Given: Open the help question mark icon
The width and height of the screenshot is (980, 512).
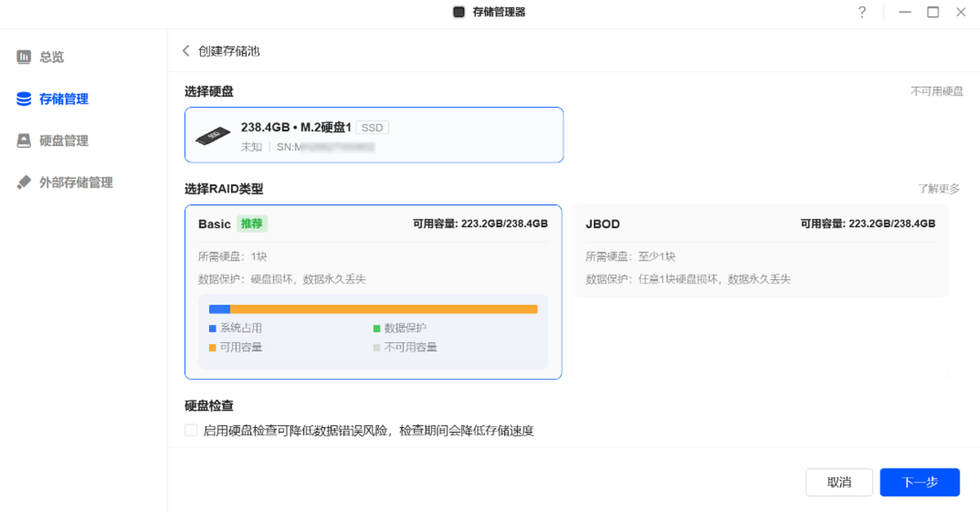Looking at the screenshot, I should click(x=862, y=12).
